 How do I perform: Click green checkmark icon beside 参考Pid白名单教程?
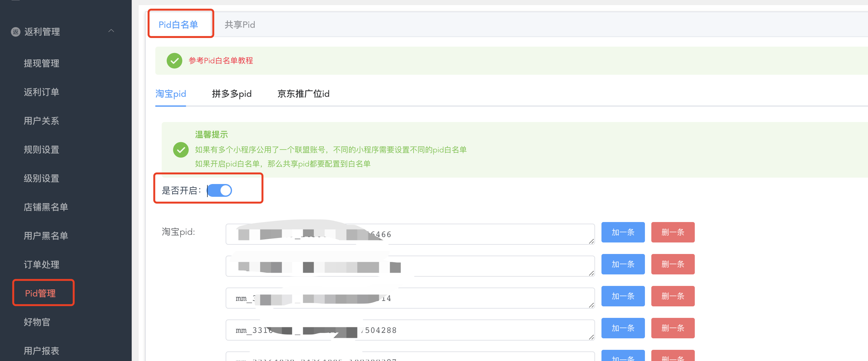point(174,61)
